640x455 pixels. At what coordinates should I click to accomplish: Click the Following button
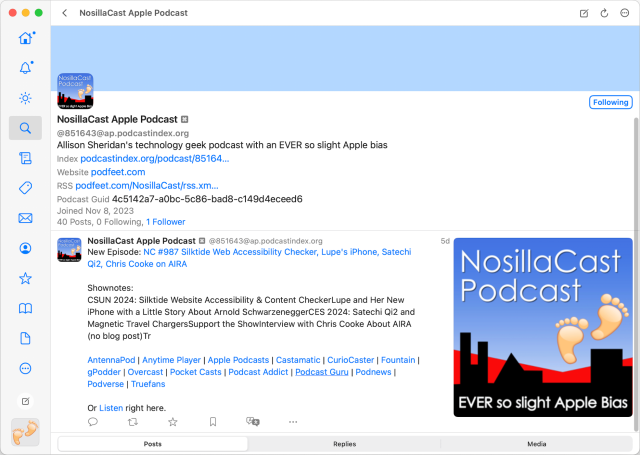(x=610, y=102)
